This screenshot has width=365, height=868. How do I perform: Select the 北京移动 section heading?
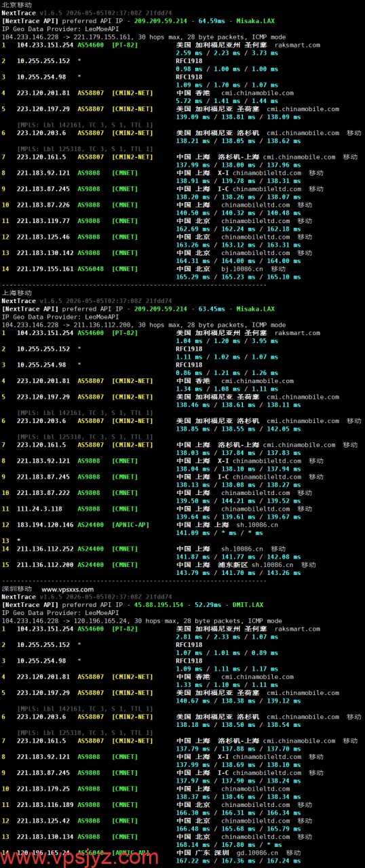16,5
